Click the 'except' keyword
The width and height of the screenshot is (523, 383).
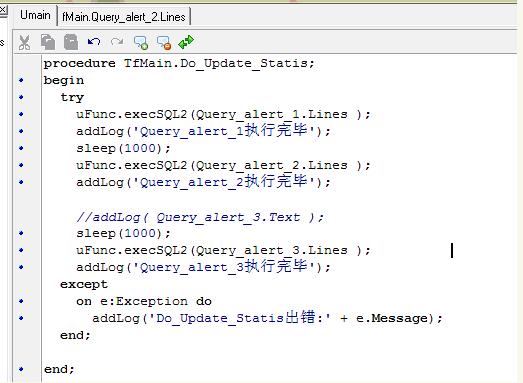point(84,285)
